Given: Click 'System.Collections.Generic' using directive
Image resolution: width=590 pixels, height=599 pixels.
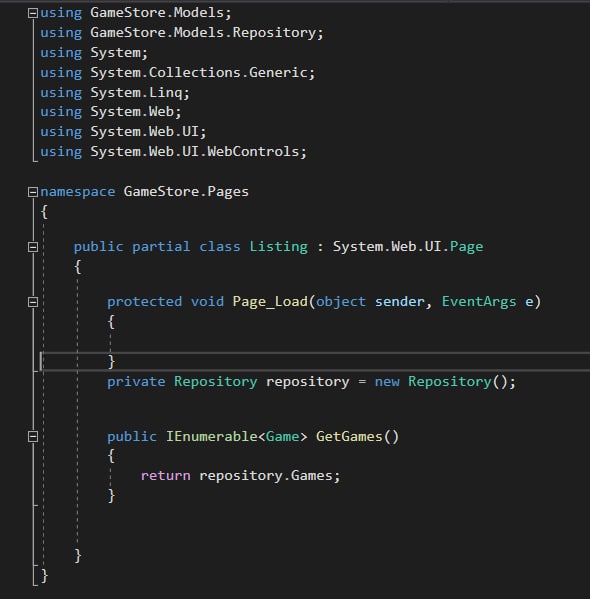Looking at the screenshot, I should tap(199, 73).
